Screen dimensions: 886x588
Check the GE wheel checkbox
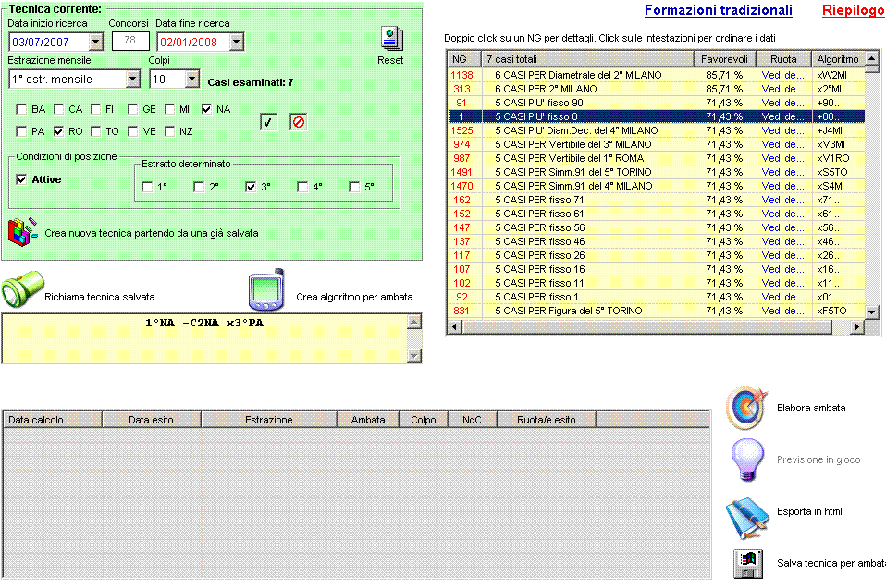click(x=133, y=109)
